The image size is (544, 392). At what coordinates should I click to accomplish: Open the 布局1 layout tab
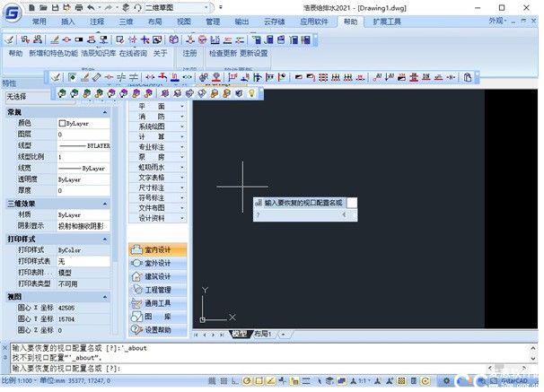[x=261, y=334]
